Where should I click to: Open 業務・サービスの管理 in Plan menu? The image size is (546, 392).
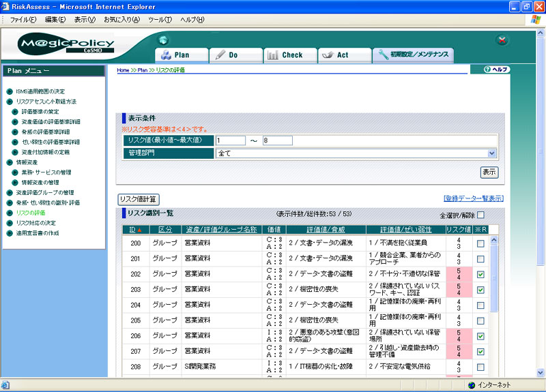46,172
